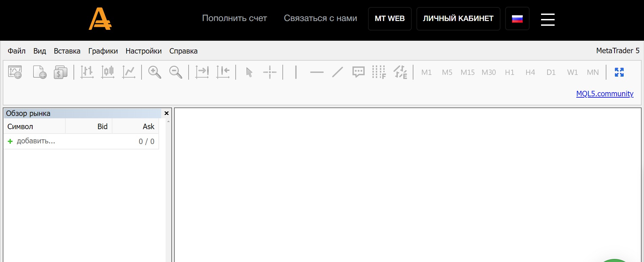Select the Fibonacci grid tool
This screenshot has width=644, height=262.
[379, 72]
